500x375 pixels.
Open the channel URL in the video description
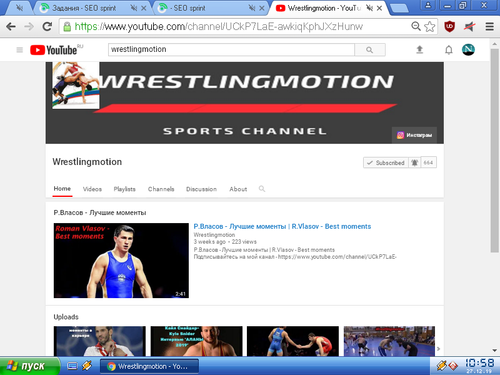click(x=337, y=257)
